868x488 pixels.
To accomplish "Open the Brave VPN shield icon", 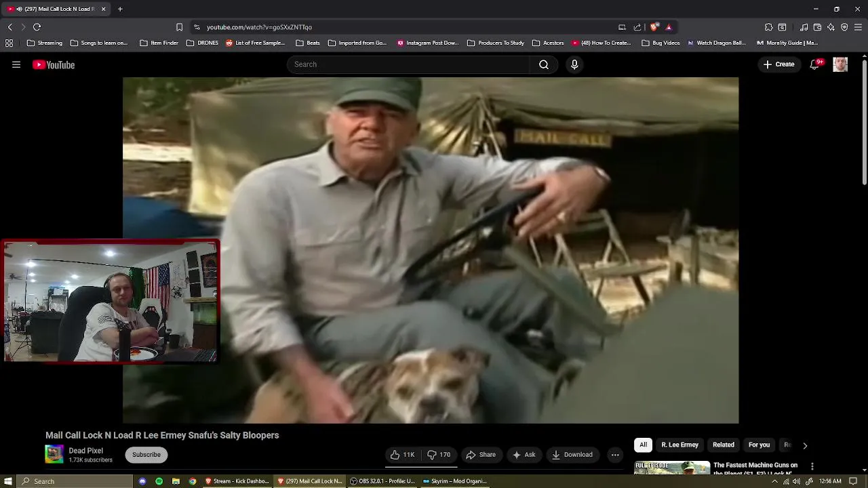I will [x=844, y=27].
